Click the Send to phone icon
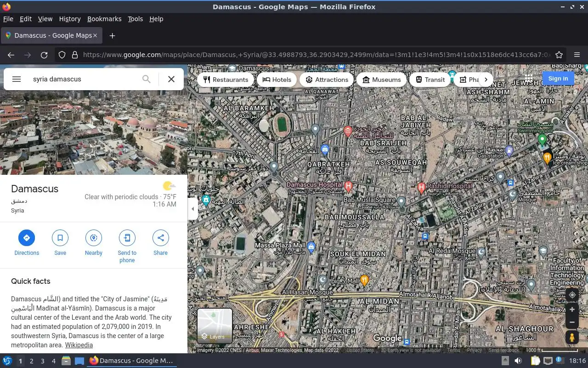This screenshot has width=588, height=368. (127, 238)
